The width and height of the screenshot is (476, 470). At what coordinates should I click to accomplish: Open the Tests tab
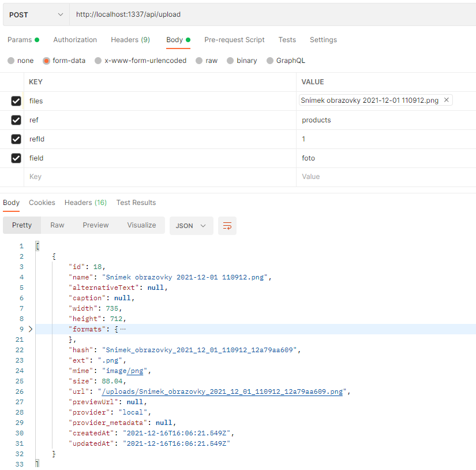pos(287,40)
